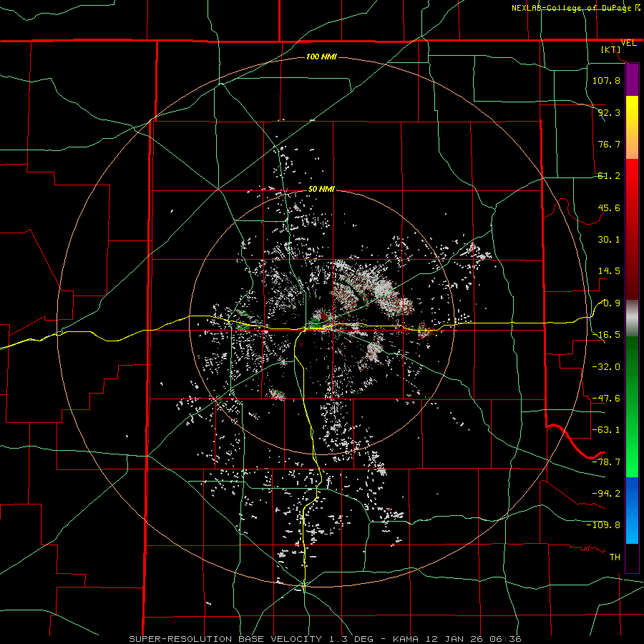
Task: Click the VEL legend title
Action: [628, 43]
